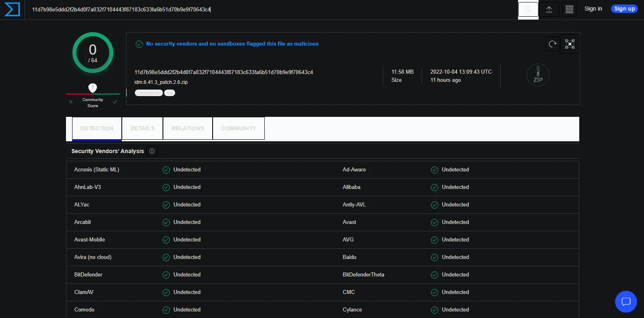
Task: Click the Avast undetected check icon
Action: point(435,222)
